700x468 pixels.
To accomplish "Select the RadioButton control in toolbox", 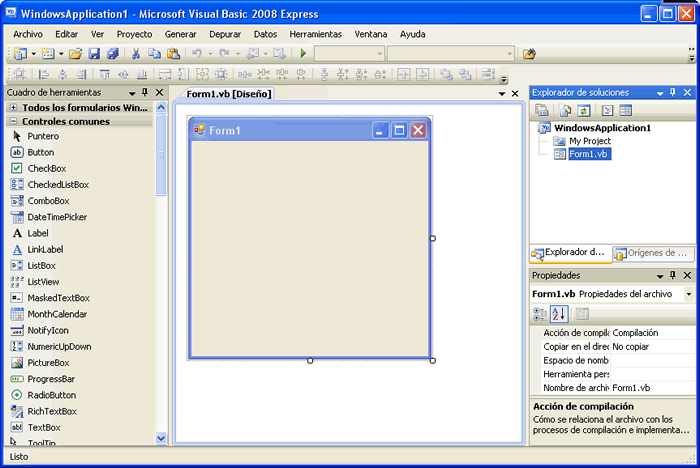I will pos(51,395).
